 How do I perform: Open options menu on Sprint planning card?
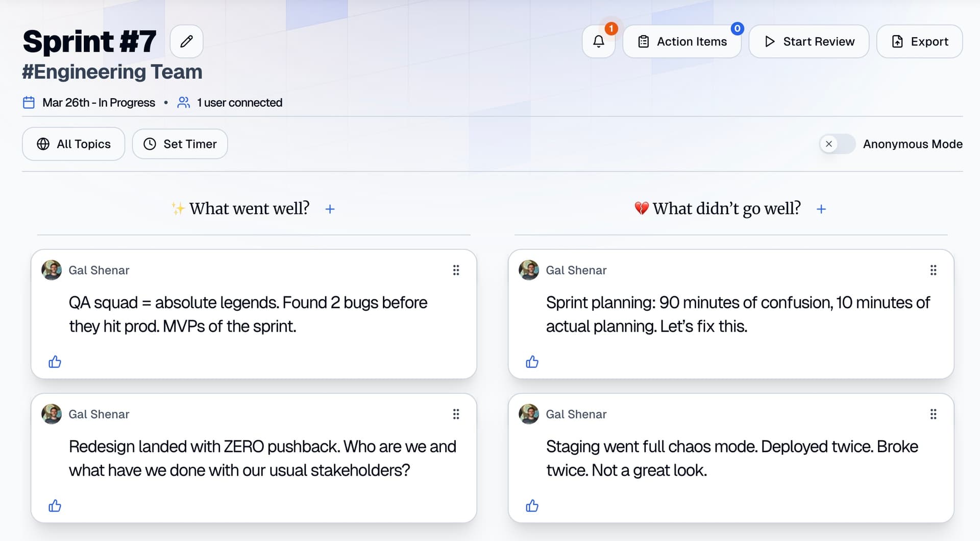click(933, 270)
